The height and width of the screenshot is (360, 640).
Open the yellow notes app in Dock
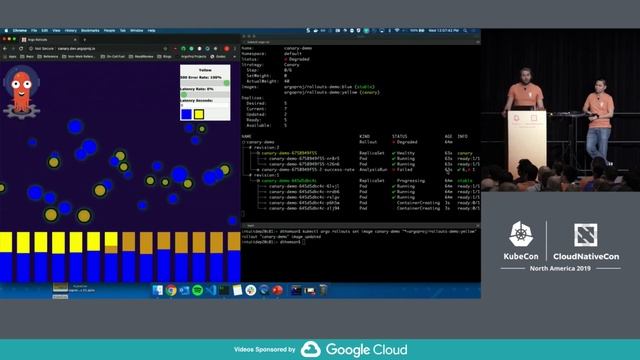click(x=237, y=290)
